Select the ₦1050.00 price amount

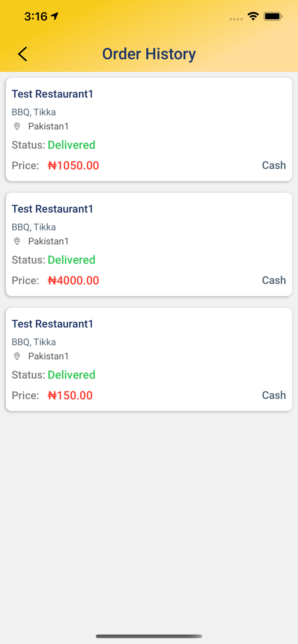(73, 166)
